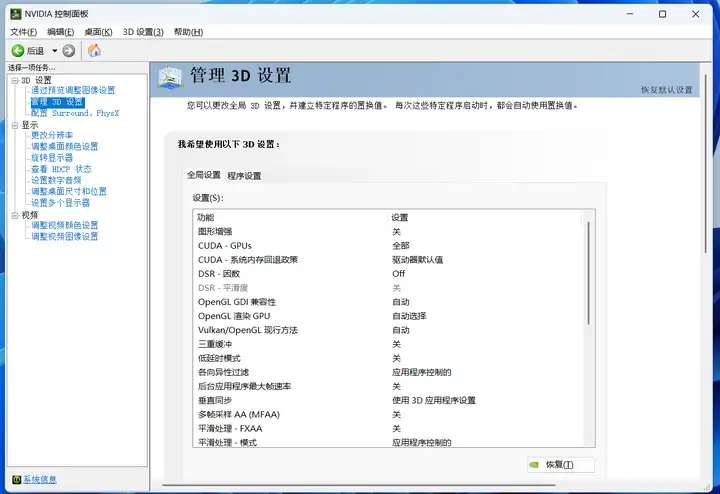Select the CUDA - 系统内存回退政策 row
Image resolution: width=720 pixels, height=494 pixels.
388,260
